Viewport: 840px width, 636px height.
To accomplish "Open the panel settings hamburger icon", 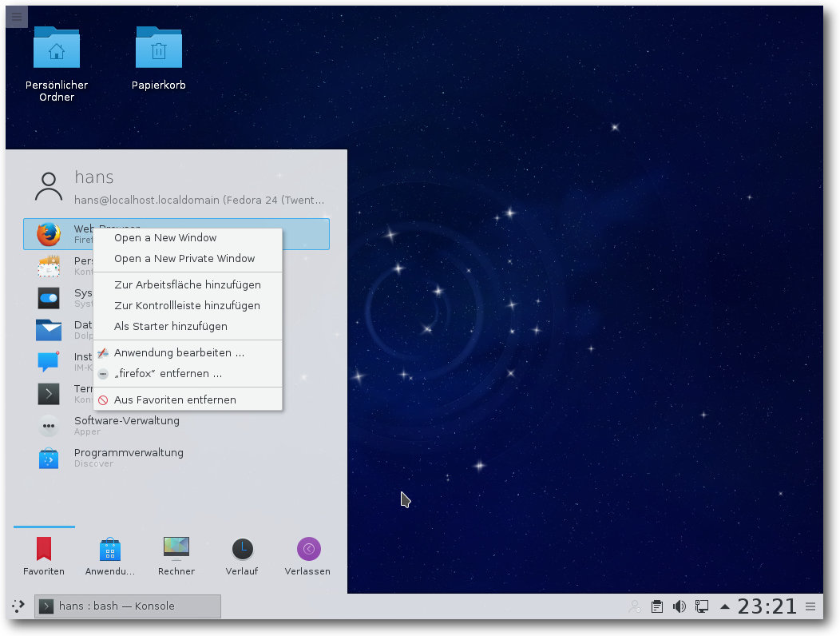I will 810,606.
